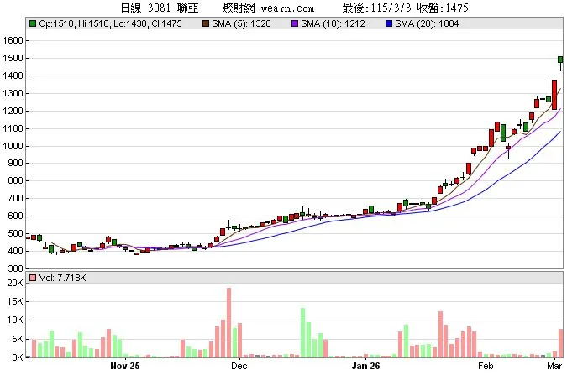Click the 700 price axis label

15,198
